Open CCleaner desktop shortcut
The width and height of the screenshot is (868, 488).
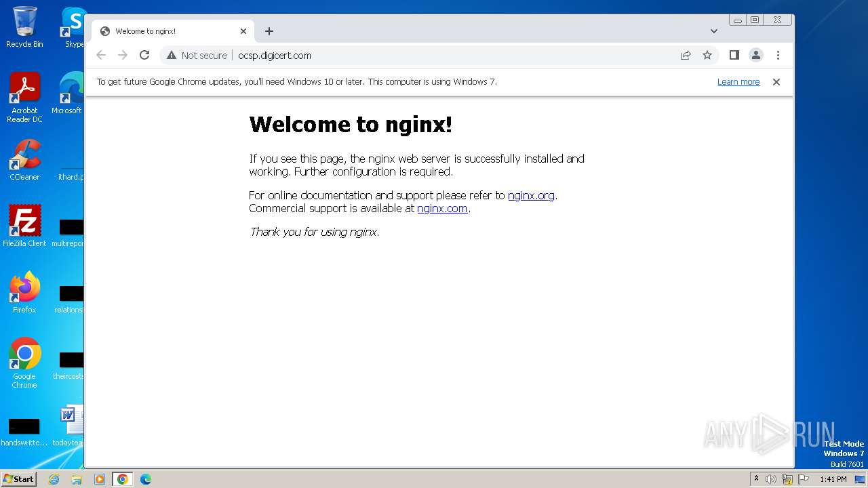tap(24, 160)
